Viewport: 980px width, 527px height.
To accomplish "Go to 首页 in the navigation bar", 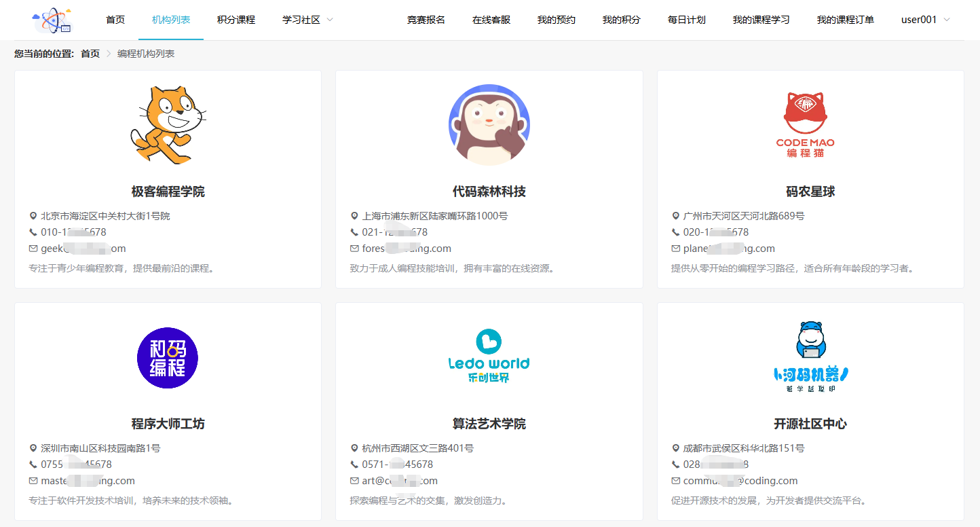I will pos(115,20).
